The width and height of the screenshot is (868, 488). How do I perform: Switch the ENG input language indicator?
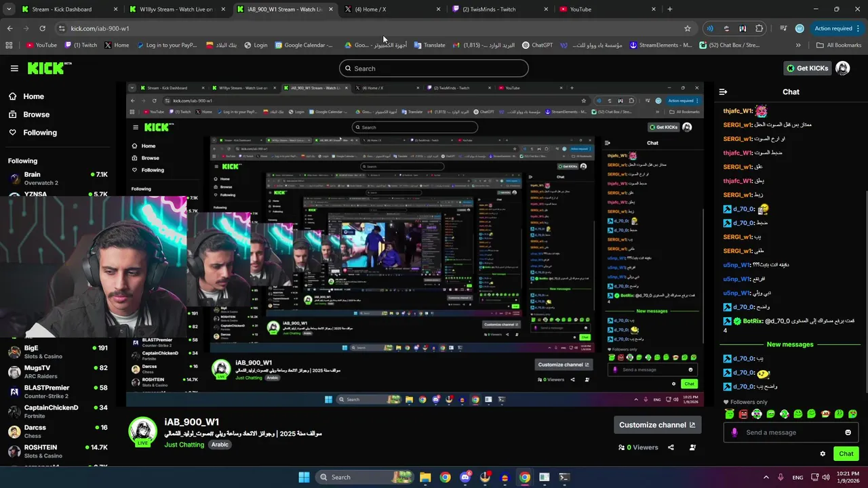click(797, 477)
